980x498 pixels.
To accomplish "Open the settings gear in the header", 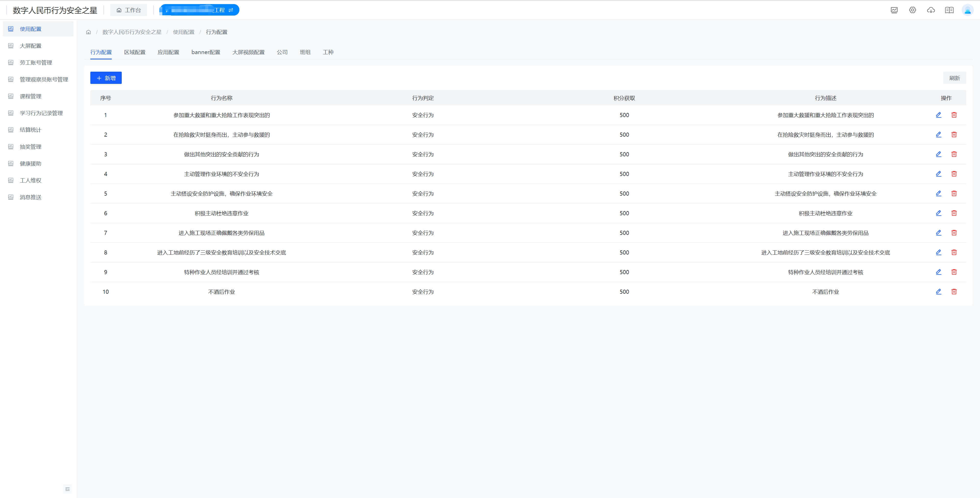I will point(912,10).
